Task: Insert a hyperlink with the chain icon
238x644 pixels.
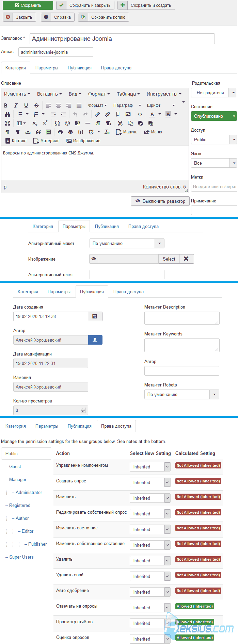Action: point(97,114)
